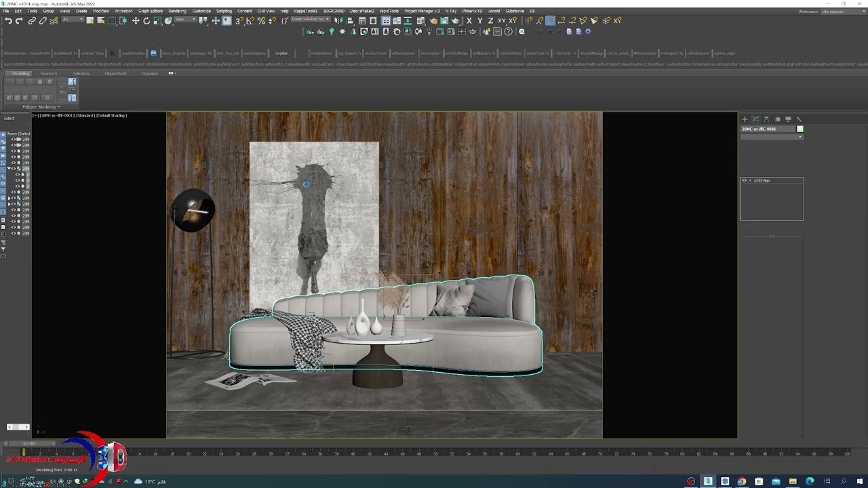Click the [Default Shading] viewport label
This screenshot has height=488, width=868.
(x=111, y=115)
